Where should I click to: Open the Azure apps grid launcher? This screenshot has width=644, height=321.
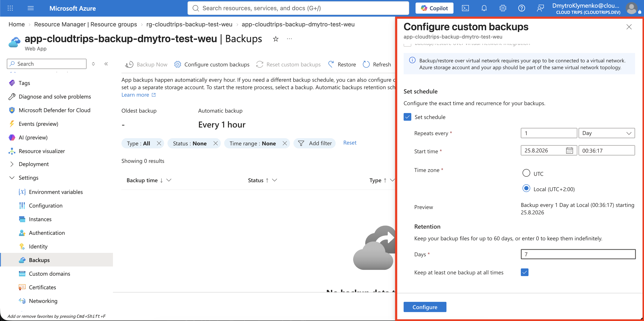pyautogui.click(x=10, y=8)
